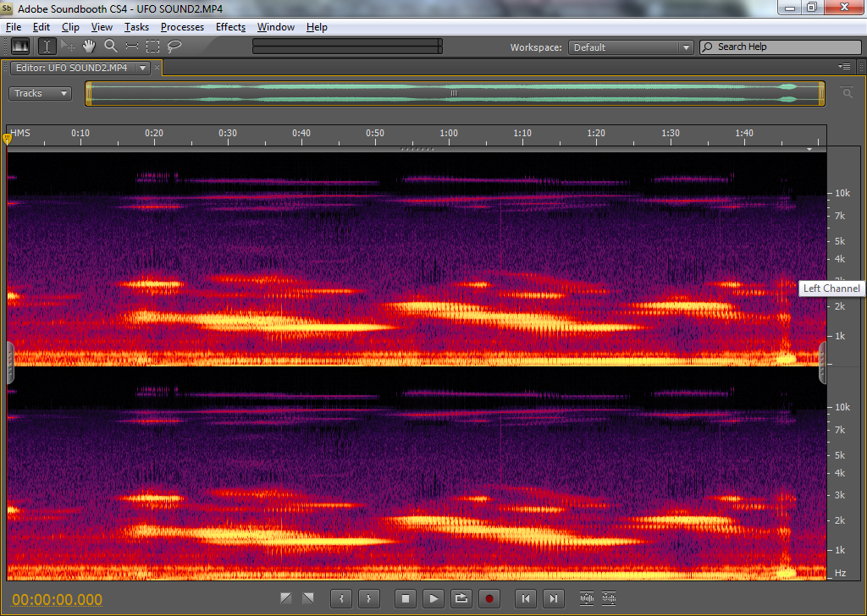
Task: Open the Workspace Default dropdown
Action: click(x=631, y=47)
